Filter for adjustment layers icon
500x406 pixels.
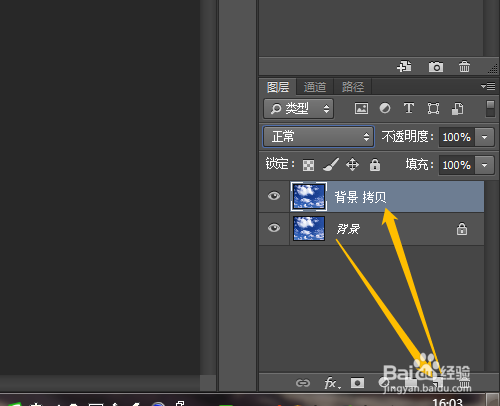coord(385,108)
